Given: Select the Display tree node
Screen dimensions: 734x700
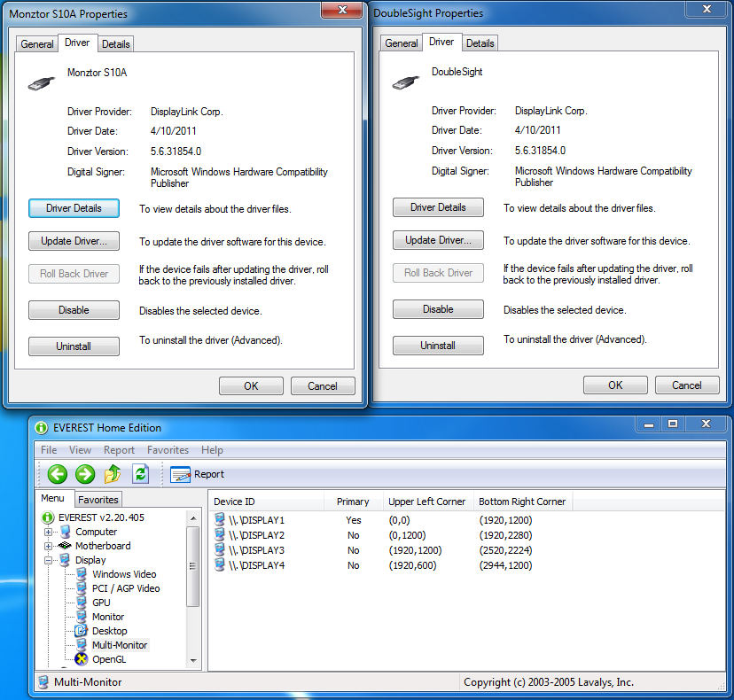Looking at the screenshot, I should click(90, 560).
